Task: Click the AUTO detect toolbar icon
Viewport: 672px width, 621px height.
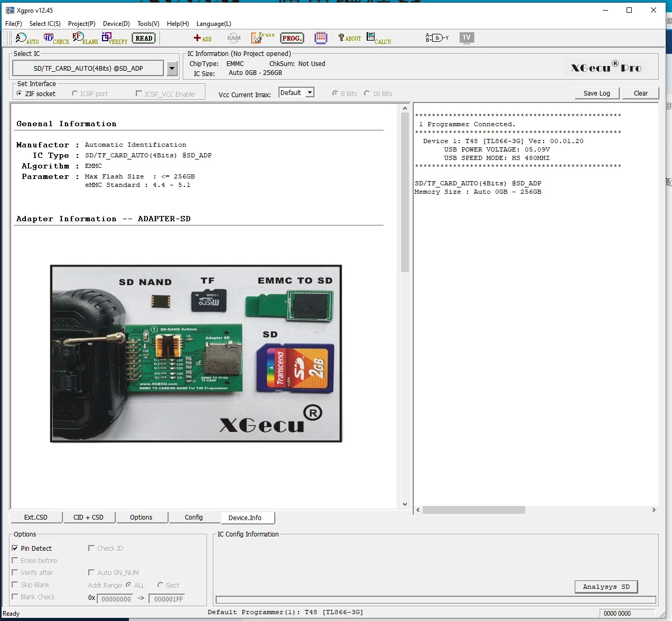Action: pos(27,38)
